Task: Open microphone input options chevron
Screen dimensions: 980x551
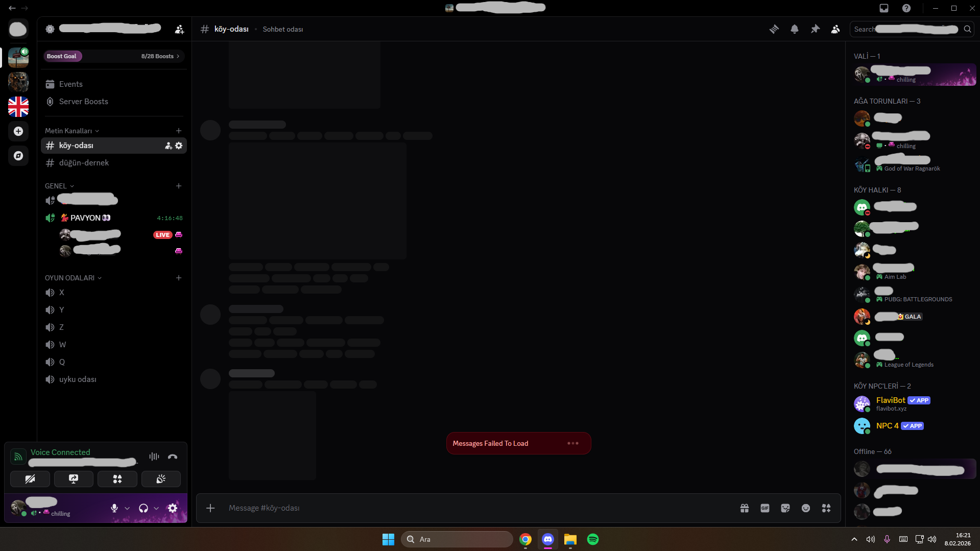Action: click(127, 508)
